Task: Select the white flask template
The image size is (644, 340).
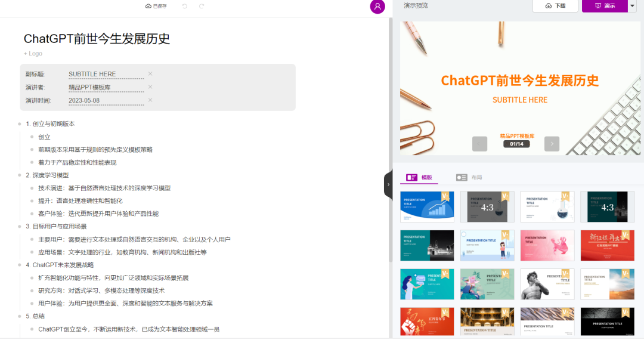Action: [547, 206]
